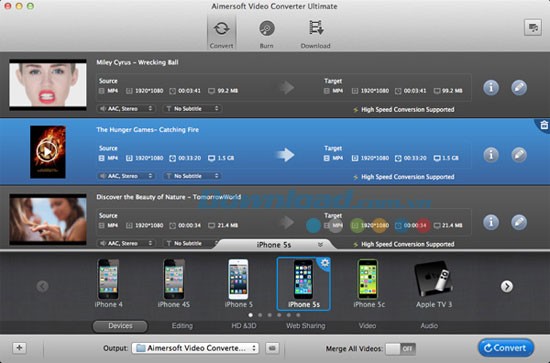Choose the iPhone 5s device preset
The height and width of the screenshot is (363, 550).
point(303,284)
